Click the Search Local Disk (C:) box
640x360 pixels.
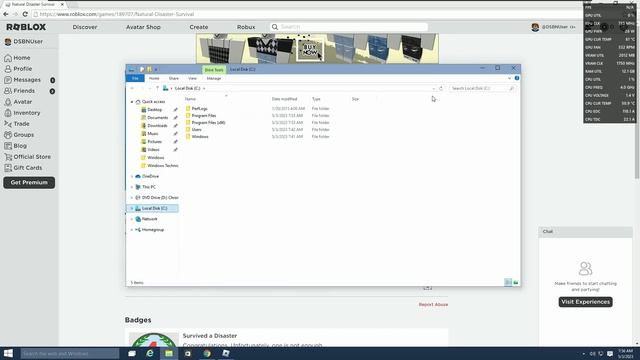pos(482,88)
